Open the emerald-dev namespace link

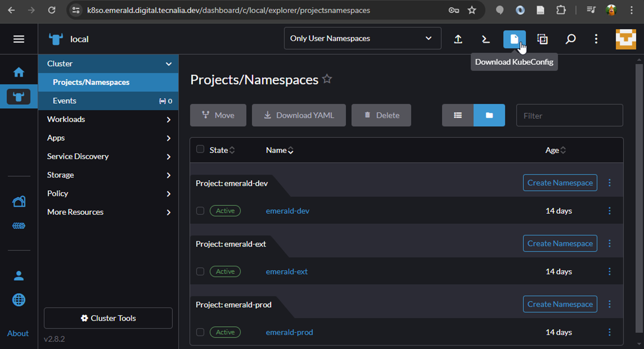coord(288,211)
